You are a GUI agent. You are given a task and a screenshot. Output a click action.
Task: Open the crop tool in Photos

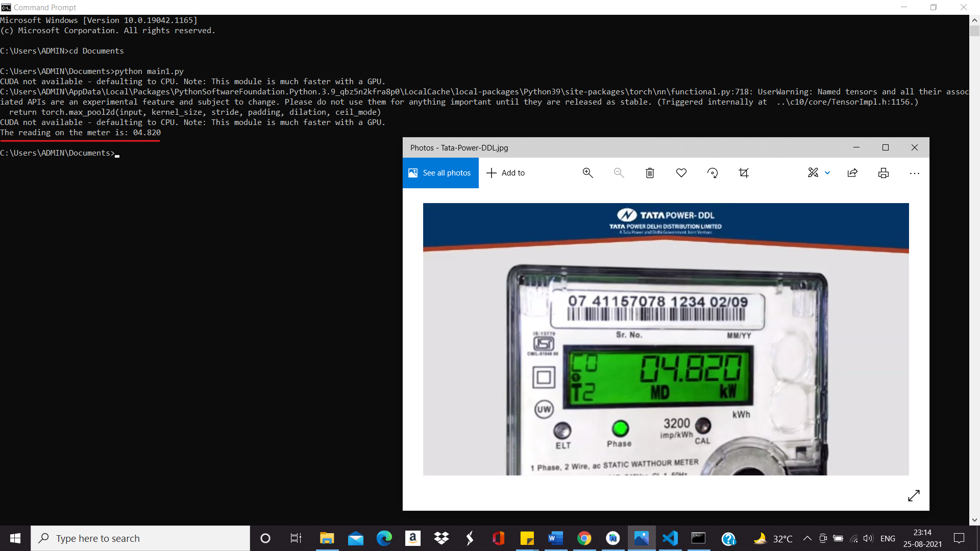pos(744,173)
